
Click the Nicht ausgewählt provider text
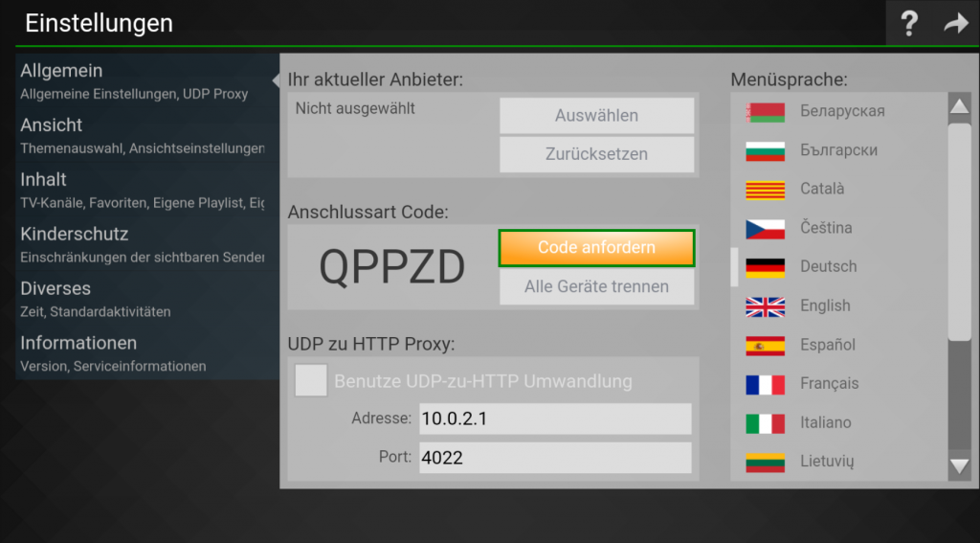pyautogui.click(x=355, y=108)
